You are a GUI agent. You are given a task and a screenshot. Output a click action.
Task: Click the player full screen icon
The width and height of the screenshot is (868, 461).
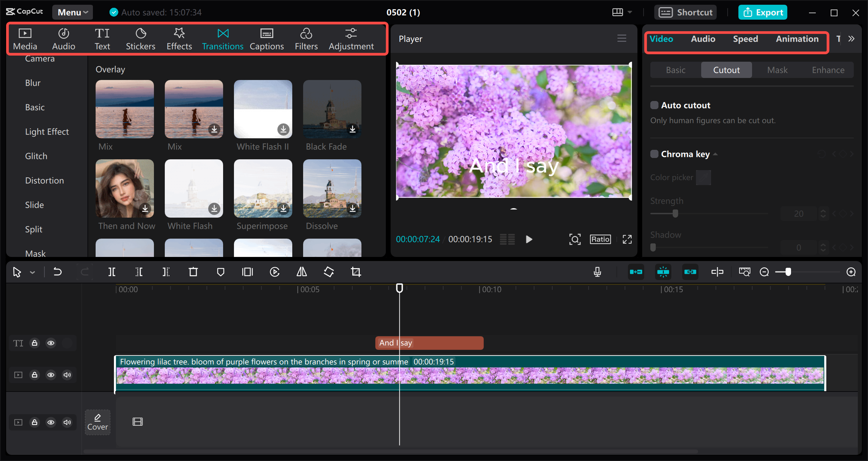click(627, 239)
